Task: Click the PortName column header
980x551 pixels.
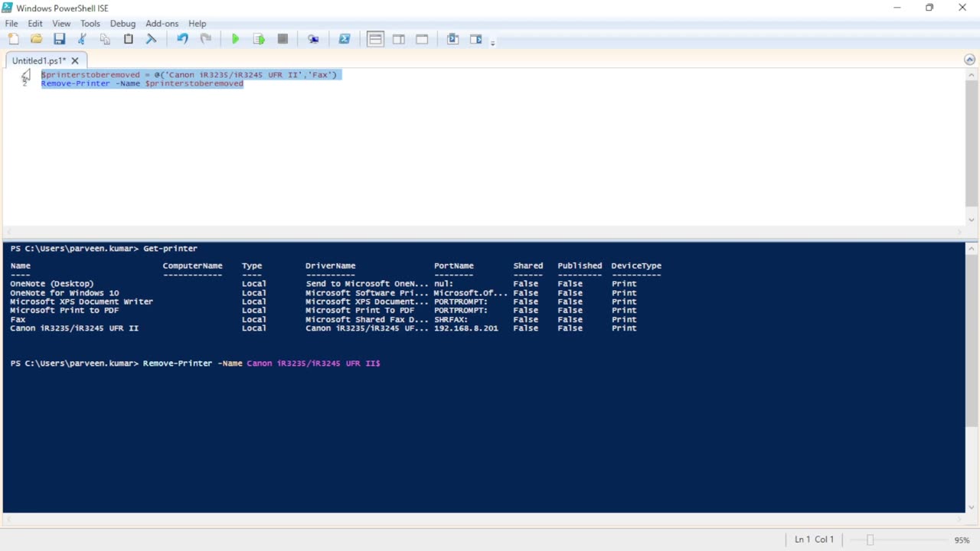Action: coord(453,266)
